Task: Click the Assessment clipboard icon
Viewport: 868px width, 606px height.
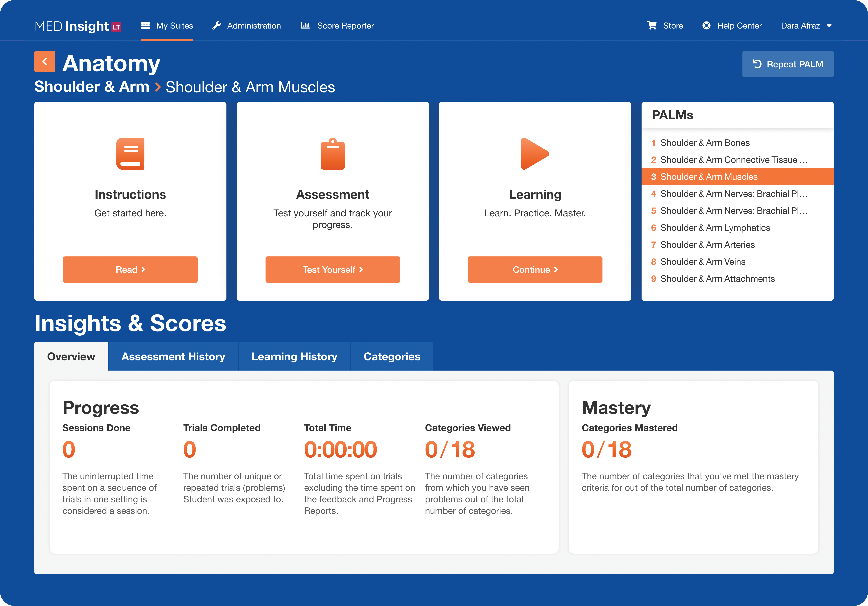Action: (x=332, y=154)
